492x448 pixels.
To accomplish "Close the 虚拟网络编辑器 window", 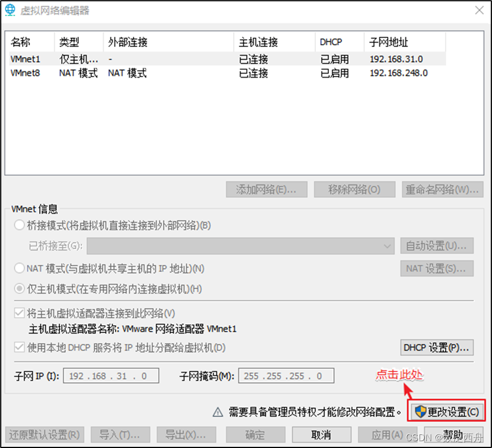I will [x=479, y=10].
